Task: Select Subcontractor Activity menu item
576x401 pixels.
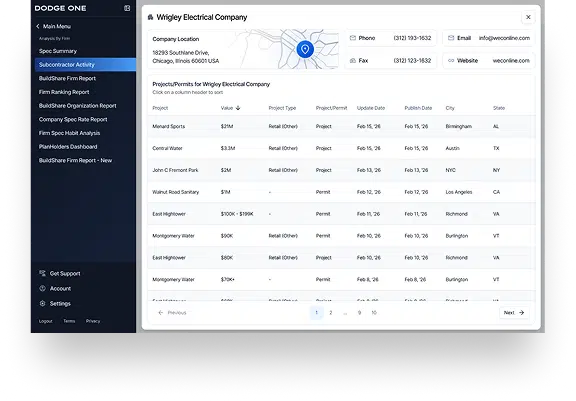Action: [85, 65]
